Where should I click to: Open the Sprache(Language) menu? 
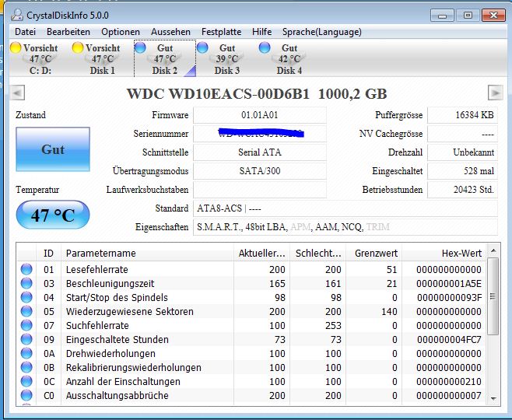click(322, 32)
